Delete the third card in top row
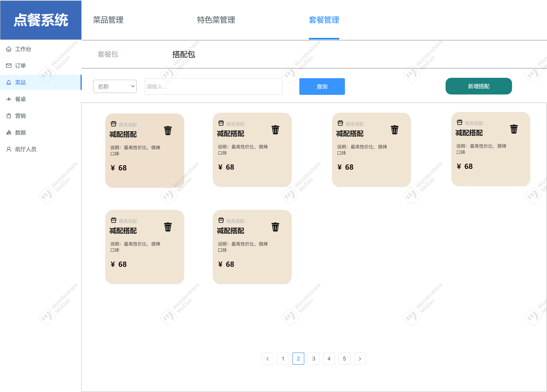 click(x=395, y=130)
